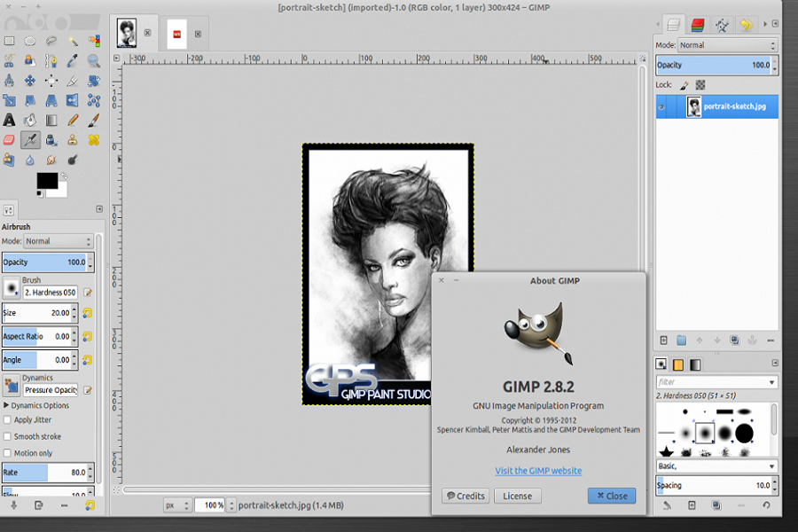Open Credits in About GIMP dialog
The height and width of the screenshot is (532, 798).
pos(465,496)
